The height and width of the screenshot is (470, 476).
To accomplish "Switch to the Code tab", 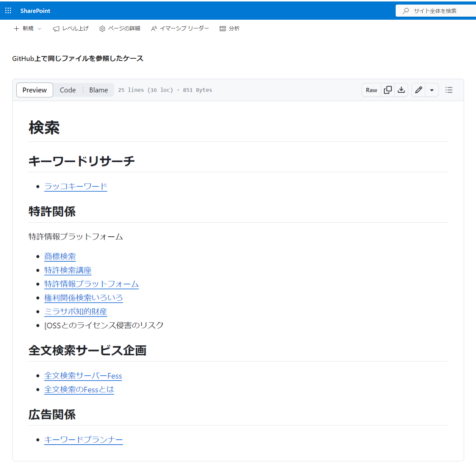I will click(x=68, y=90).
